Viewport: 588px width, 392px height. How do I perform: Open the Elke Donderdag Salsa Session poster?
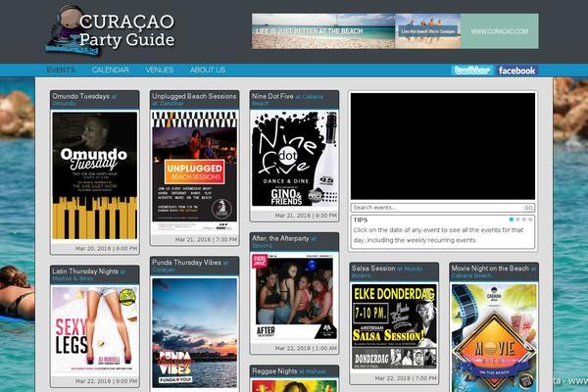coord(394,326)
